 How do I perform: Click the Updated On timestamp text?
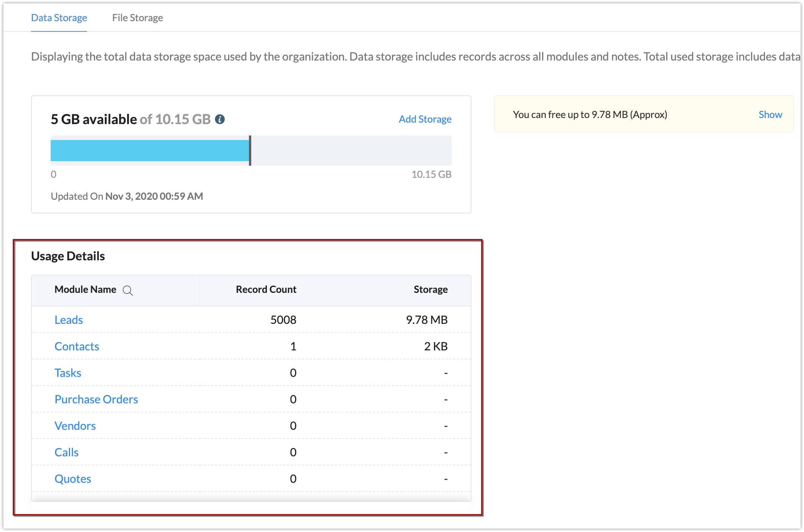click(x=127, y=196)
